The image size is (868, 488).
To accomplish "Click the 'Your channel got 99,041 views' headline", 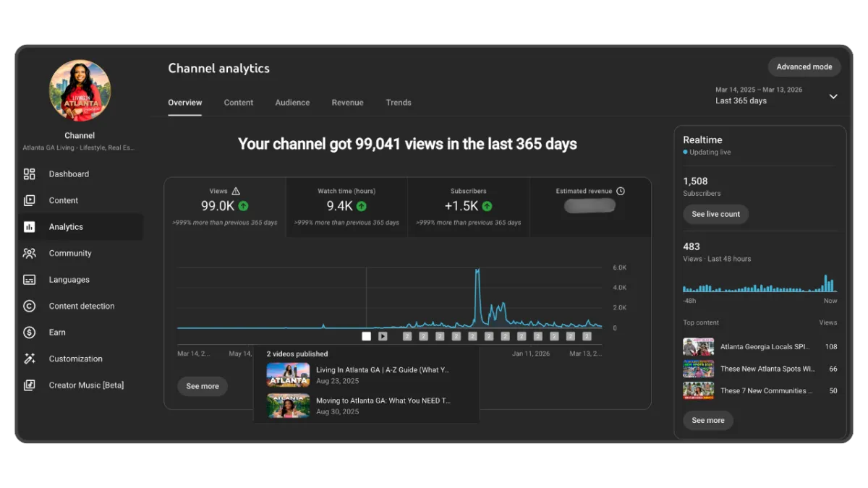I will [408, 144].
